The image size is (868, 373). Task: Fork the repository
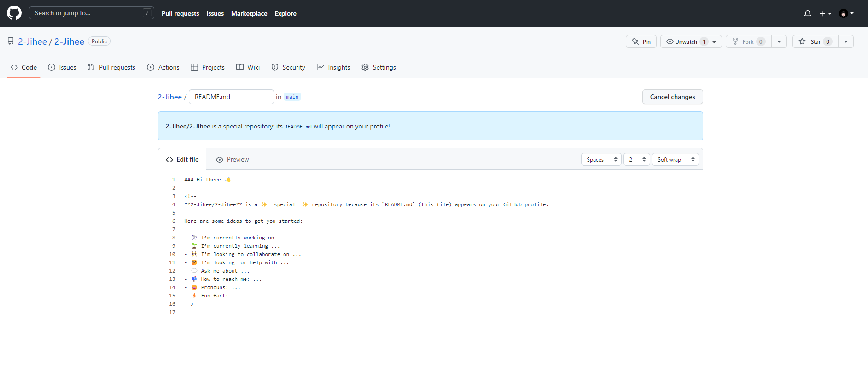749,41
